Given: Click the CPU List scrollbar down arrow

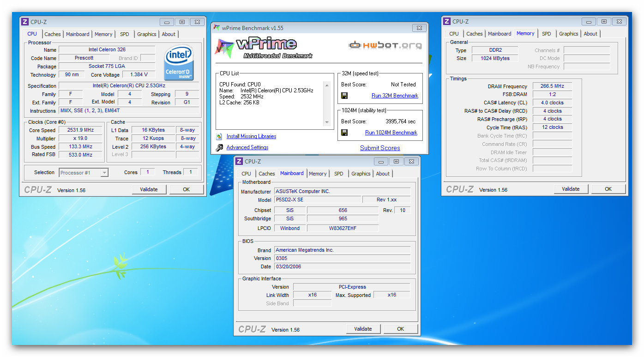Looking at the screenshot, I should tap(327, 122).
